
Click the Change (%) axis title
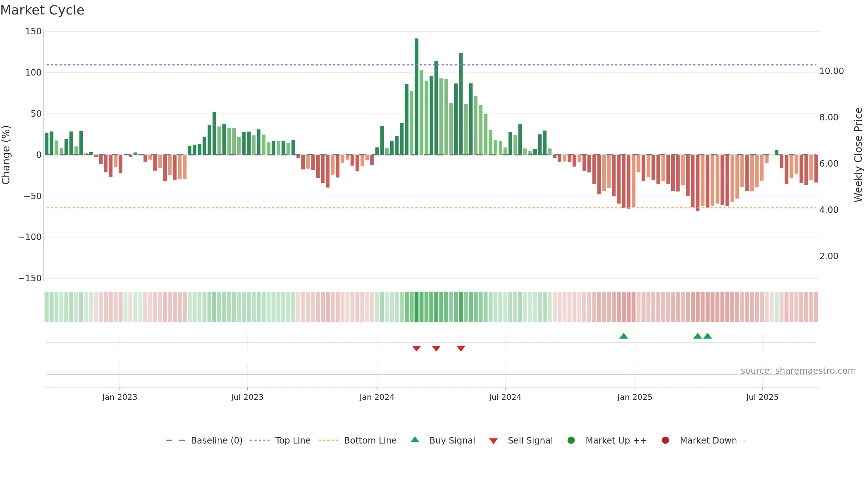pyautogui.click(x=6, y=155)
